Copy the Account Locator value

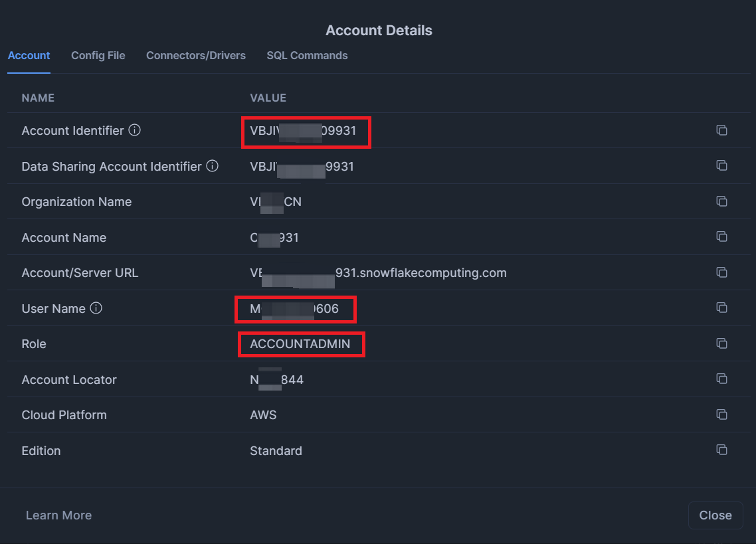[721, 379]
